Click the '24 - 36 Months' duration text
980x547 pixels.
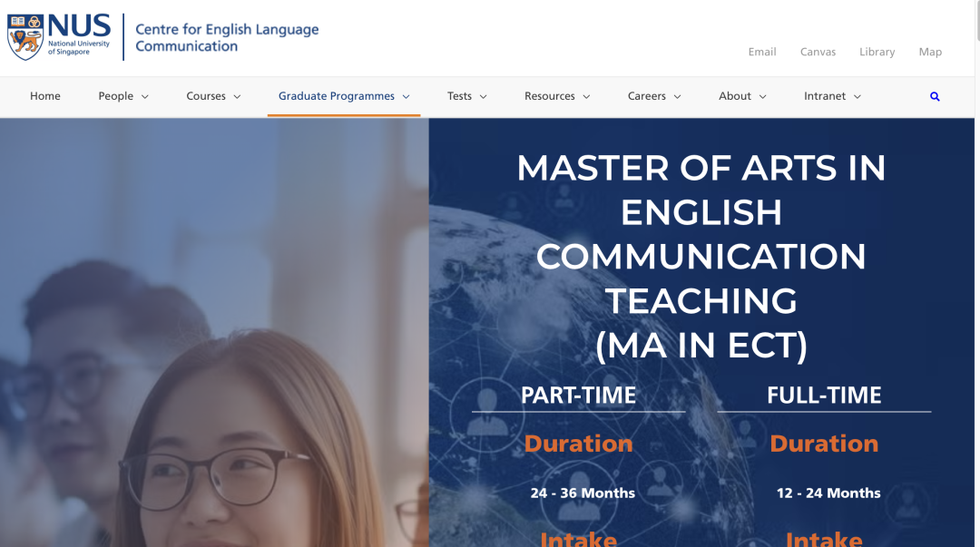[583, 493]
